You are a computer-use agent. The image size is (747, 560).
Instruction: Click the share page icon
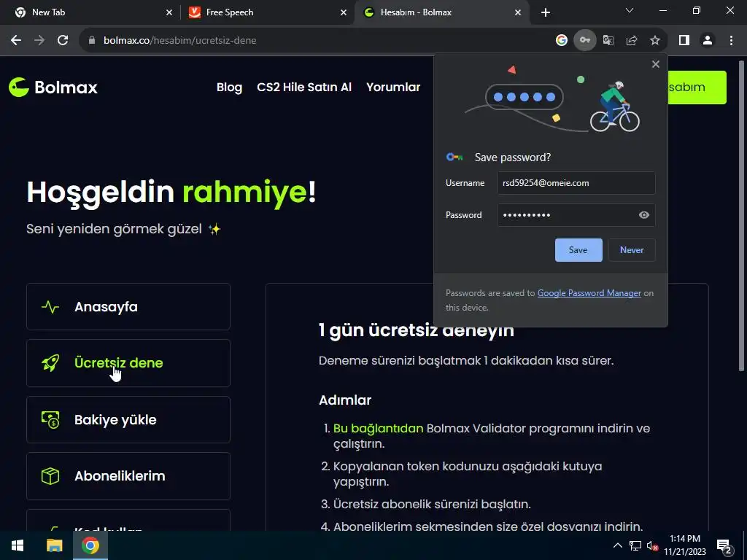pos(632,41)
